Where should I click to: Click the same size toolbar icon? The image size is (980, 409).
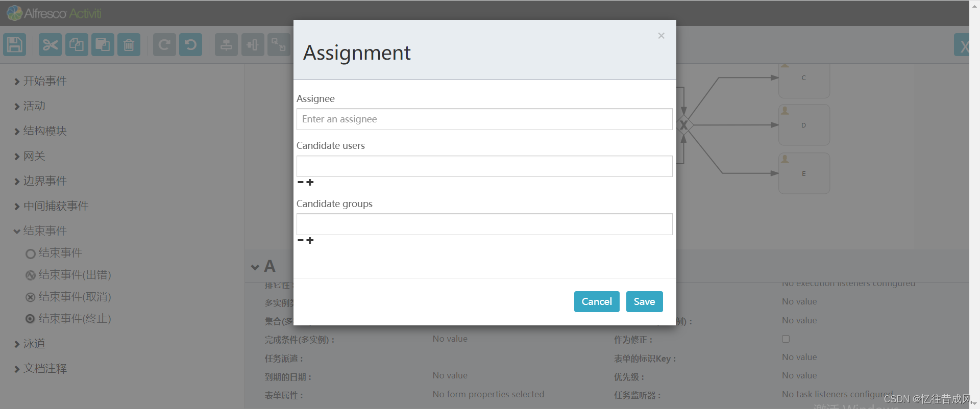click(x=279, y=45)
